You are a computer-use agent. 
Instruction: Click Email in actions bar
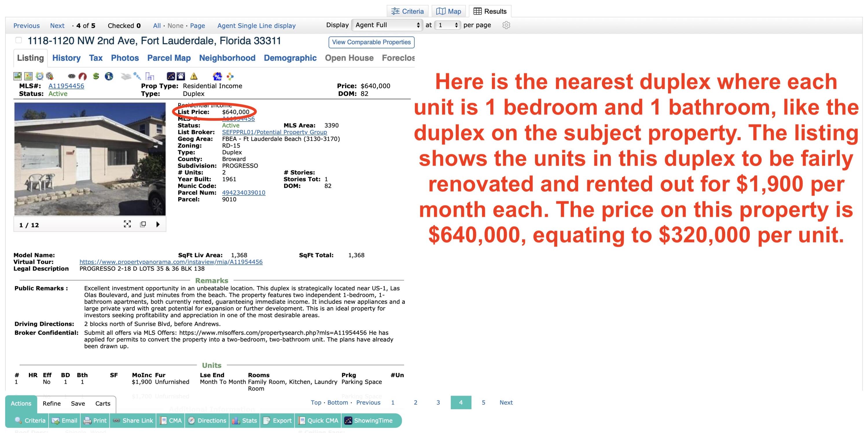pos(64,420)
